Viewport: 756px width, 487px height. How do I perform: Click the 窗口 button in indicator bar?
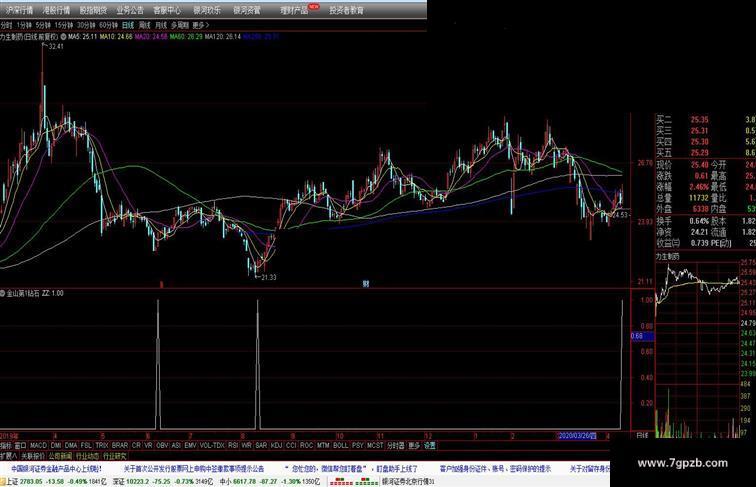coord(20,446)
